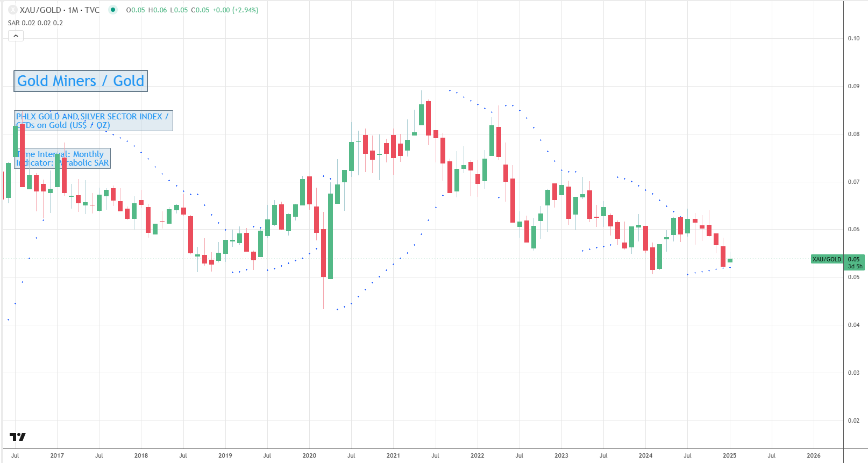Click the O0.05 open value
The image size is (868, 463).
pyautogui.click(x=136, y=10)
